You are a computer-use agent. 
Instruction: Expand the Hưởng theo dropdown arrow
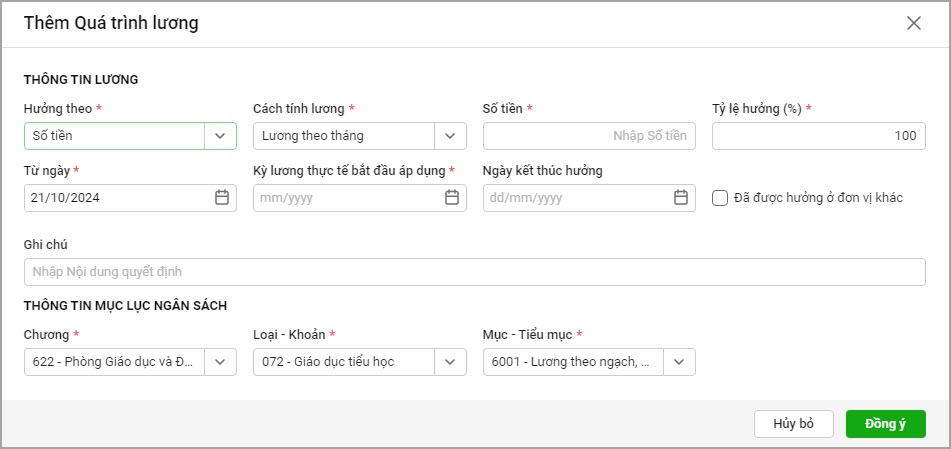220,136
